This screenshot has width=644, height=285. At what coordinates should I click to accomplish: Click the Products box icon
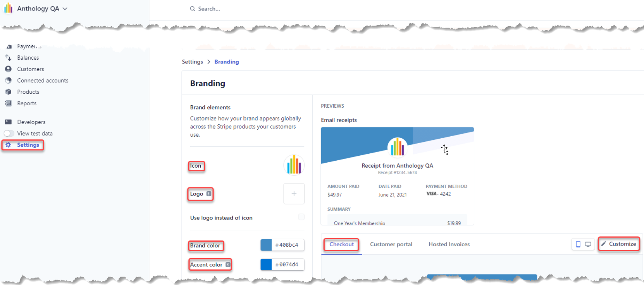pyautogui.click(x=8, y=92)
